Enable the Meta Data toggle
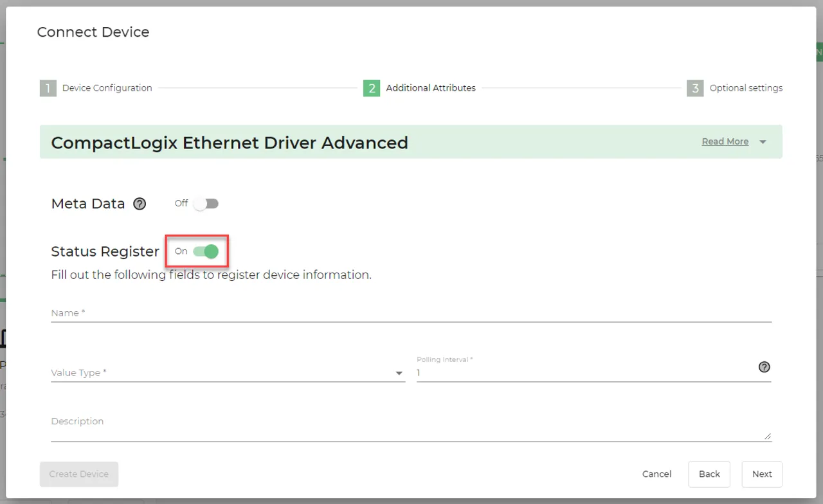The image size is (823, 504). (x=206, y=203)
